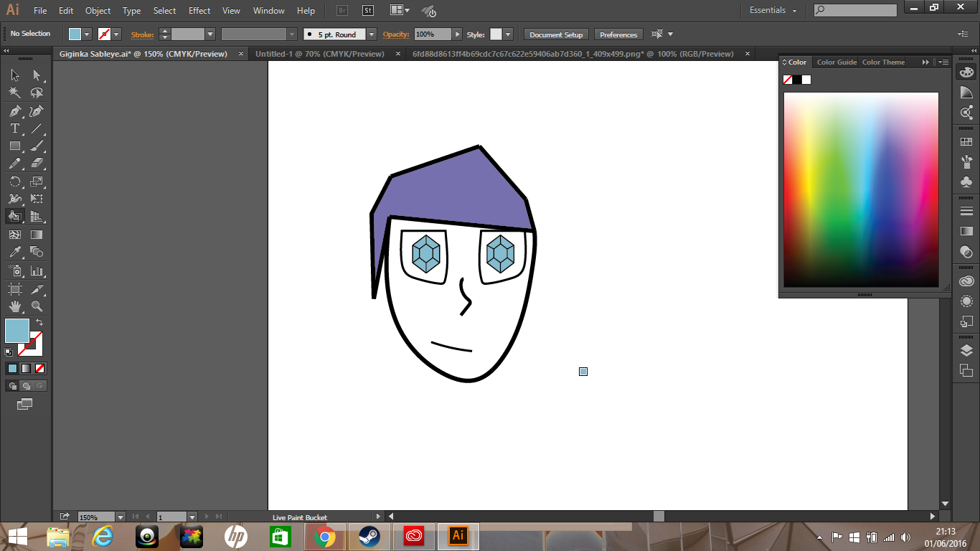Change the screen mode
The width and height of the screenshot is (980, 551).
25,404
